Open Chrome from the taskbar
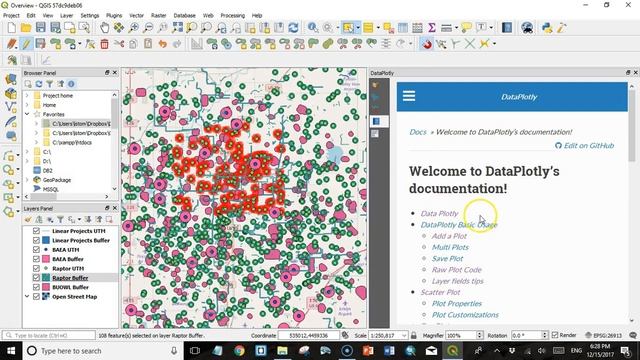Image resolution: width=640 pixels, height=360 pixels. click(239, 351)
